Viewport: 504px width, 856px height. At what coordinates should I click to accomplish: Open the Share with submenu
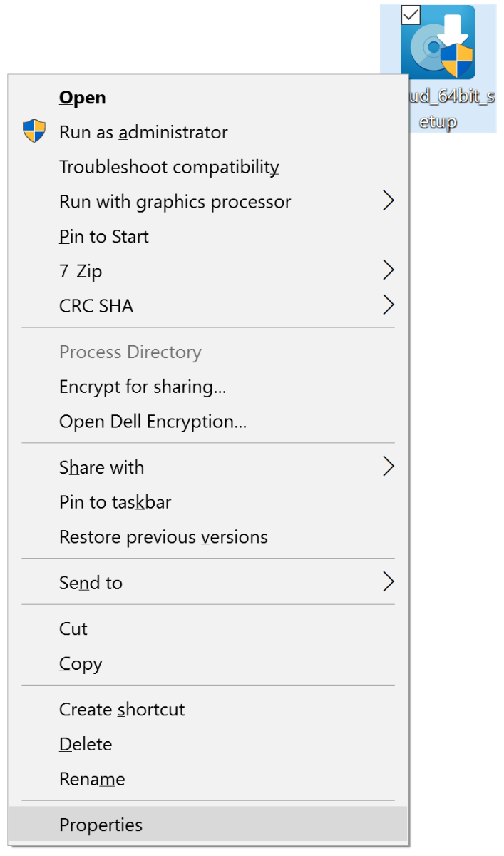(x=389, y=467)
